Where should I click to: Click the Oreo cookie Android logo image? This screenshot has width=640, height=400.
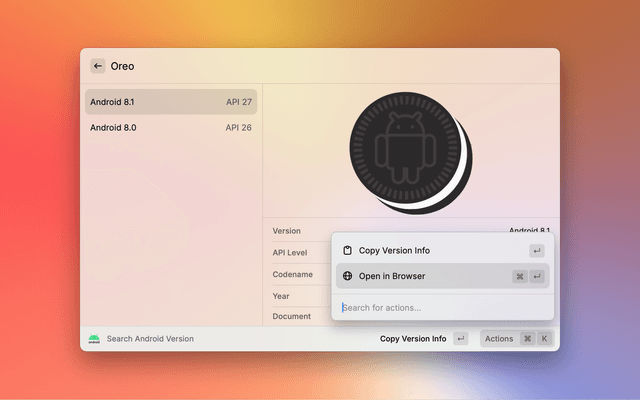tap(408, 154)
